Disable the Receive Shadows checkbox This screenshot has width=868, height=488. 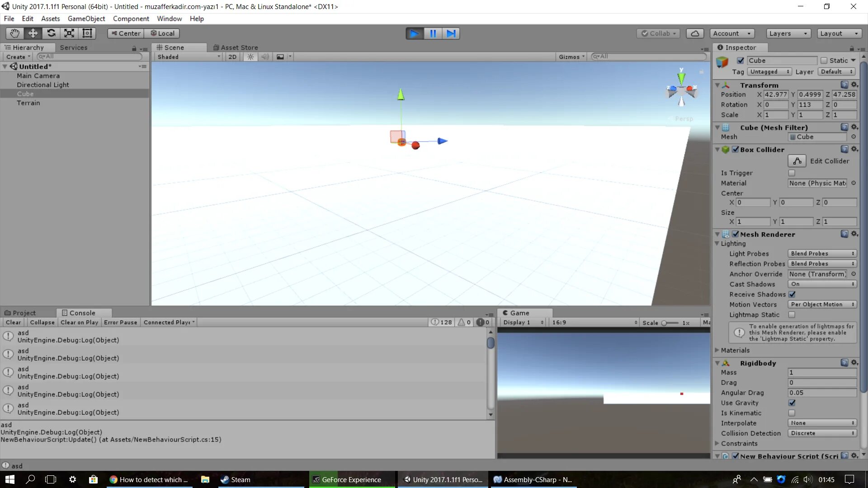coord(792,294)
